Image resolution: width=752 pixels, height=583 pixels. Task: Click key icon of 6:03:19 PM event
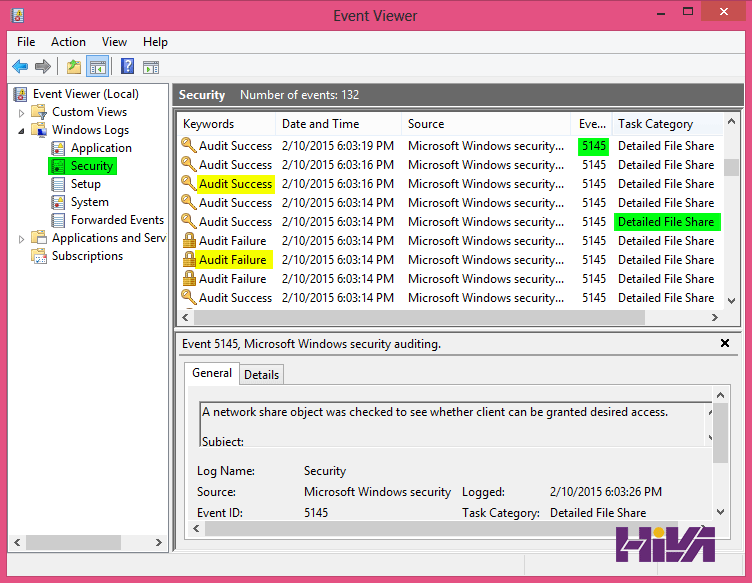pyautogui.click(x=189, y=145)
